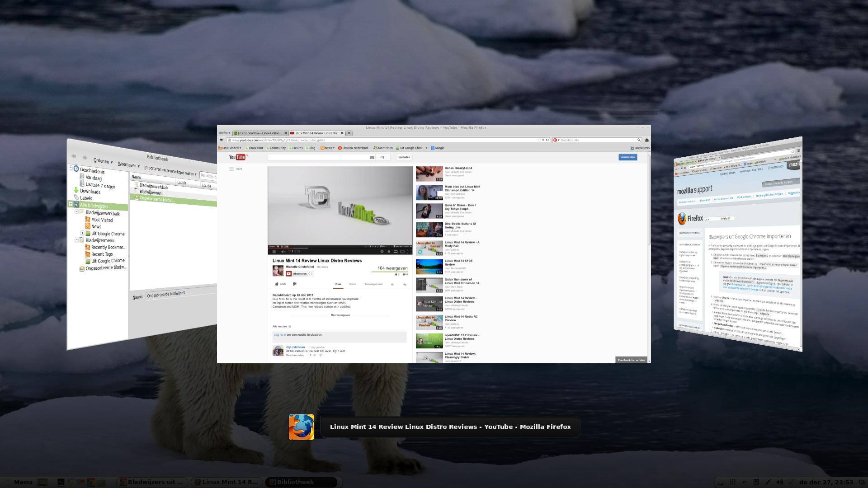Screen dimensions: 868x488
Task: Collapse the Bladwijzermenu tree node
Action: pos(76,240)
